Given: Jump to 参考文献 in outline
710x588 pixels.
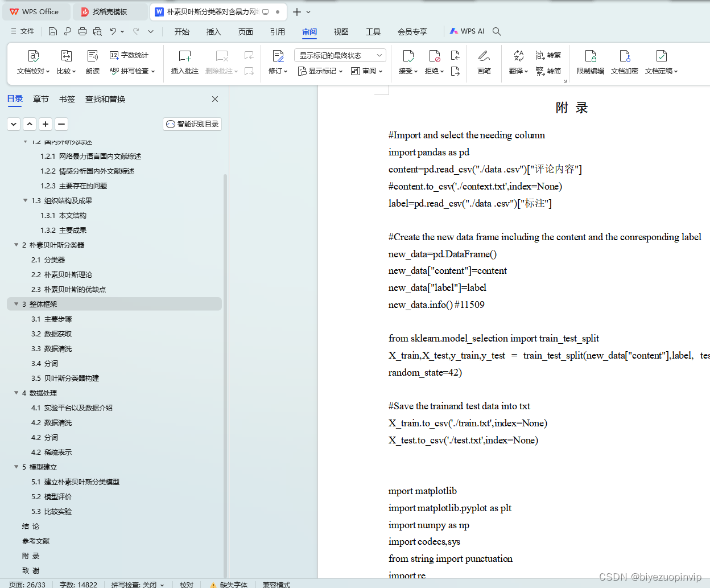Looking at the screenshot, I should 36,541.
